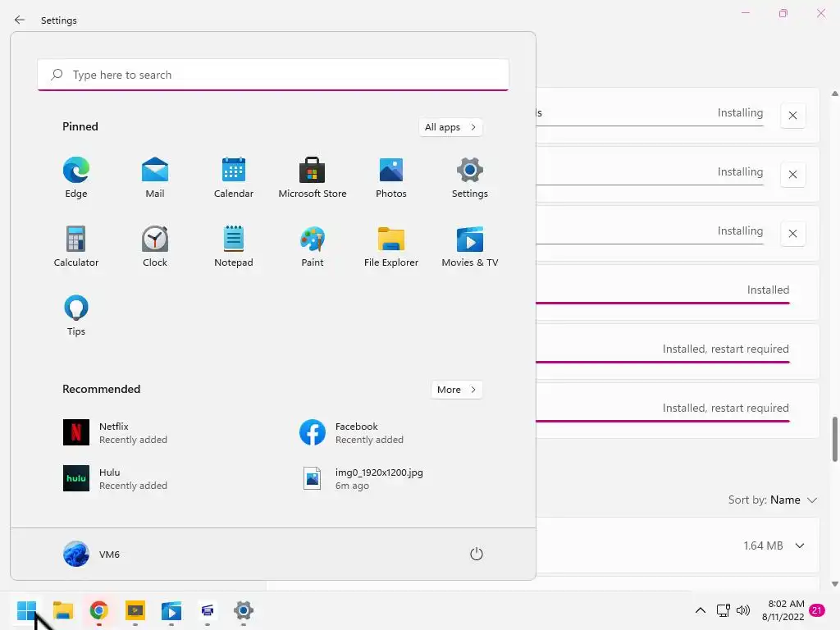This screenshot has width=840, height=630.
Task: Cancel the second Installing update
Action: (x=793, y=174)
